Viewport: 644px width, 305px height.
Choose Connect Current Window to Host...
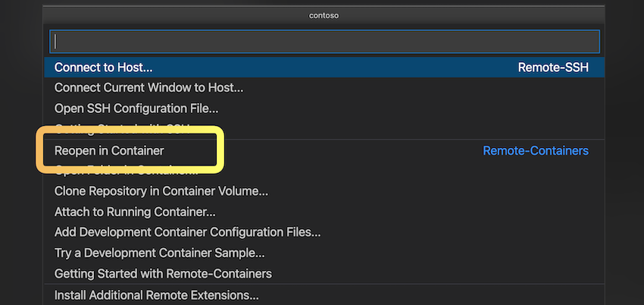148,88
